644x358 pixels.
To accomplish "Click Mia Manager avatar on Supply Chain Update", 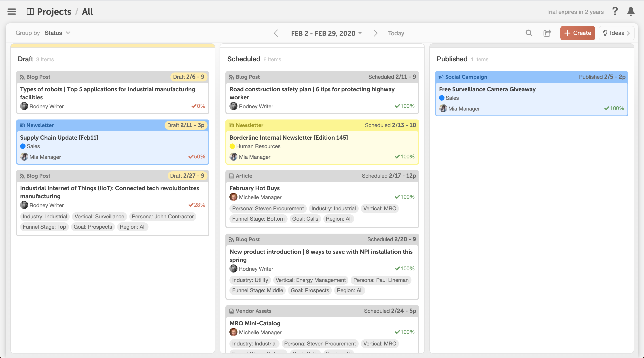I will [x=24, y=157].
